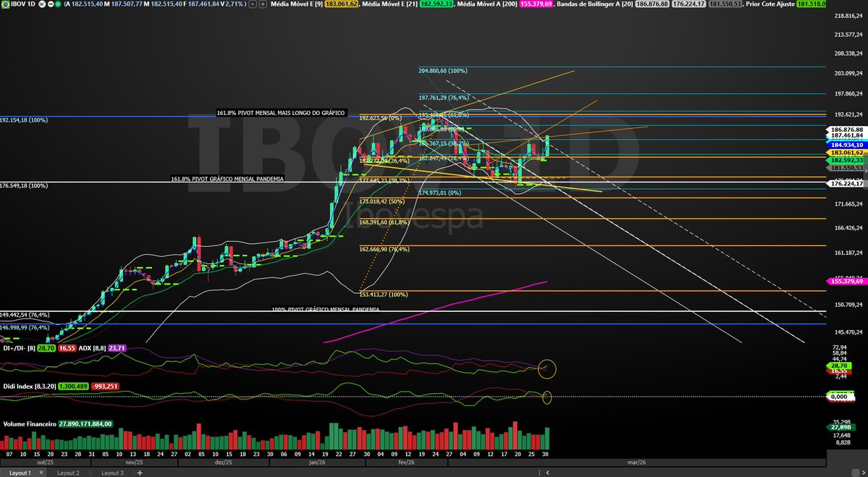This screenshot has width=868, height=477.
Task: Click the white 187.461,84 last price tag
Action: coord(847,135)
